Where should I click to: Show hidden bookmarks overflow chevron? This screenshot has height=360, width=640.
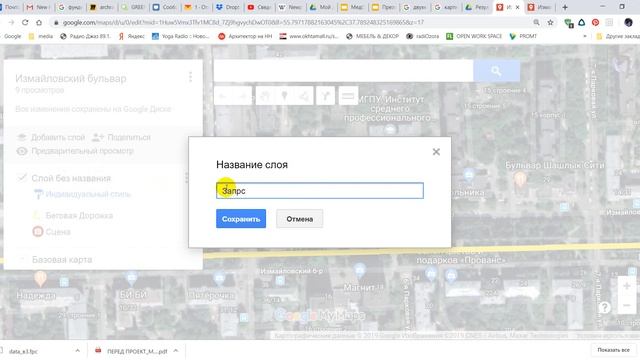[x=584, y=36]
